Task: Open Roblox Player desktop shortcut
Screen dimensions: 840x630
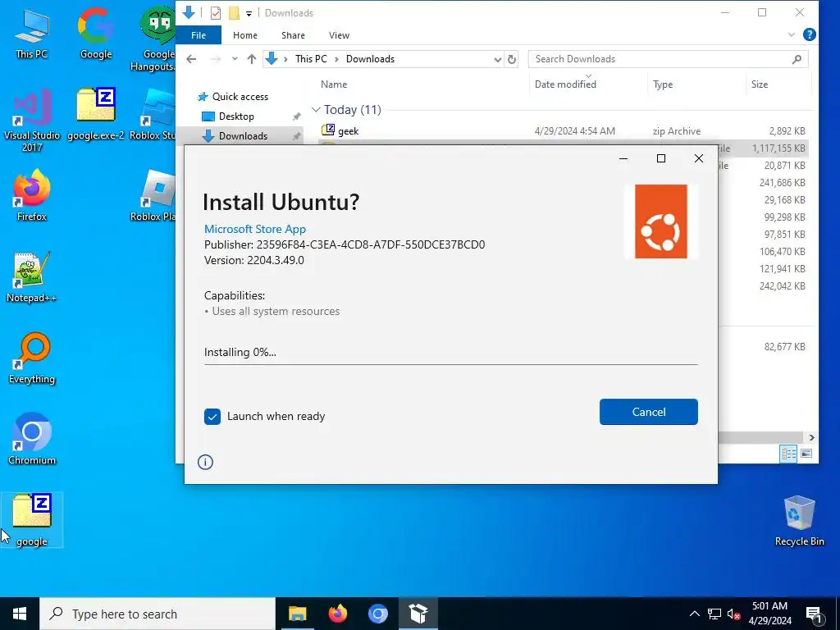Action: tap(155, 195)
